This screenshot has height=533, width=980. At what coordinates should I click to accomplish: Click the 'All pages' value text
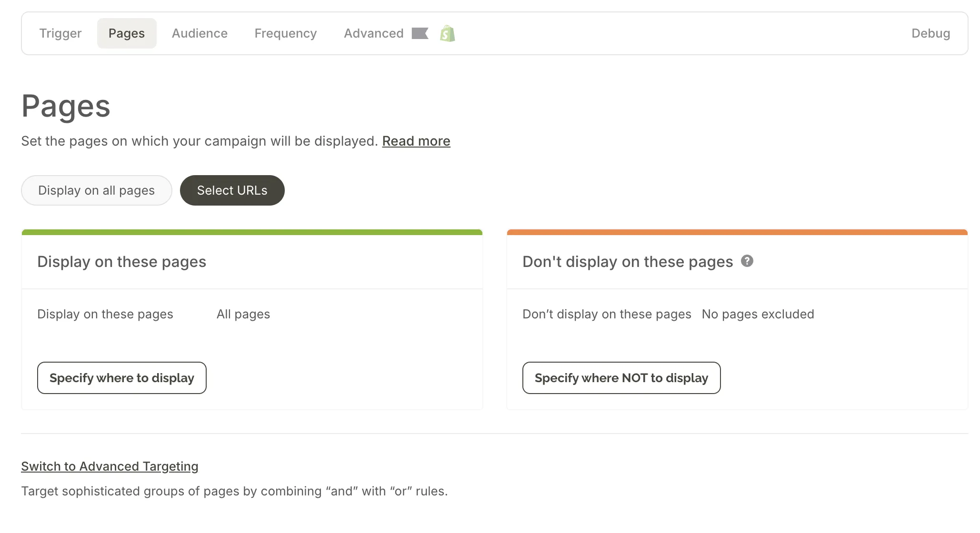coord(243,314)
